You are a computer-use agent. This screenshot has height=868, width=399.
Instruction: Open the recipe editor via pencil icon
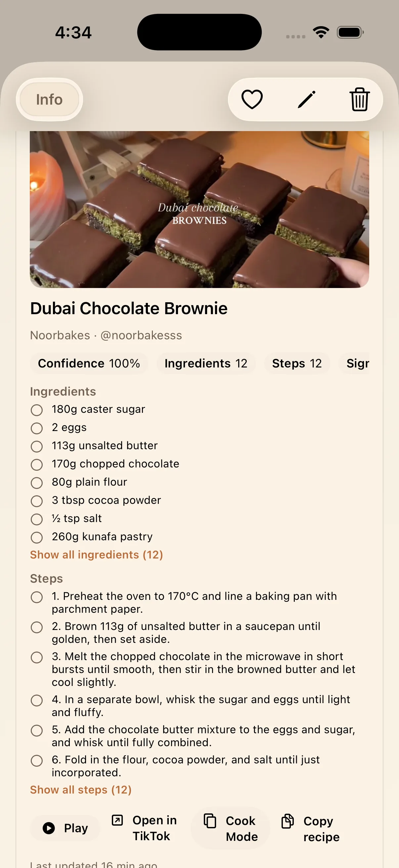click(x=306, y=99)
